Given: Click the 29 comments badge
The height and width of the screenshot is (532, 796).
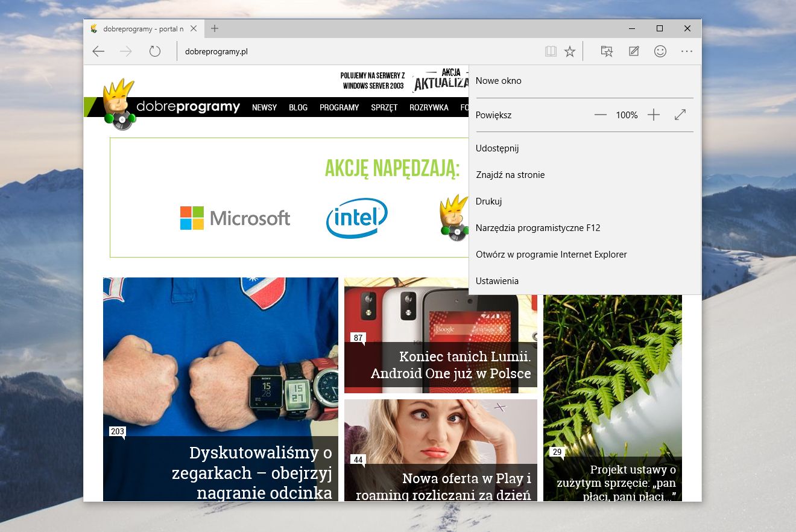Looking at the screenshot, I should click(x=557, y=452).
